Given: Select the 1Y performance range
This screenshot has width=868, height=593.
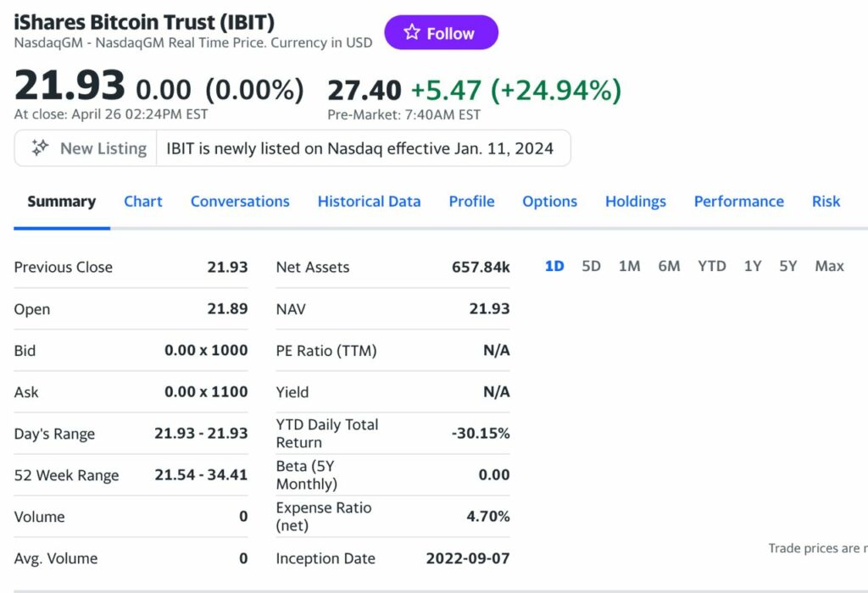Looking at the screenshot, I should pos(751,265).
